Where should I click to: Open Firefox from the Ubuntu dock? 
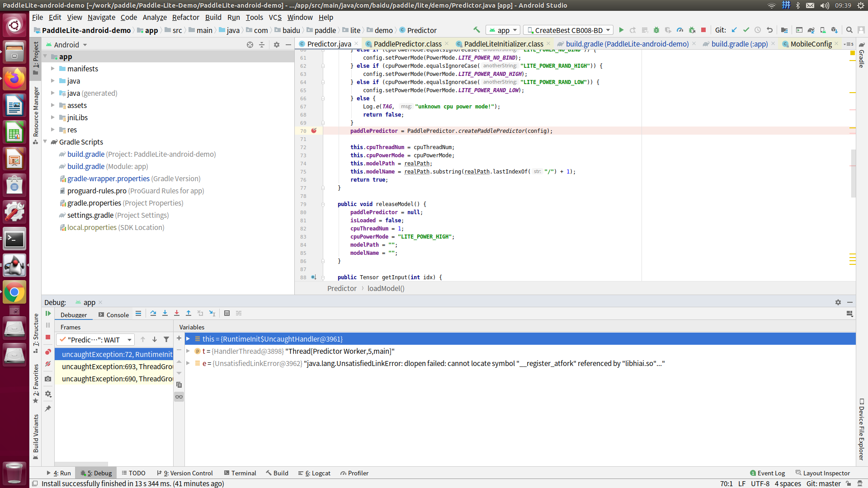coord(14,79)
